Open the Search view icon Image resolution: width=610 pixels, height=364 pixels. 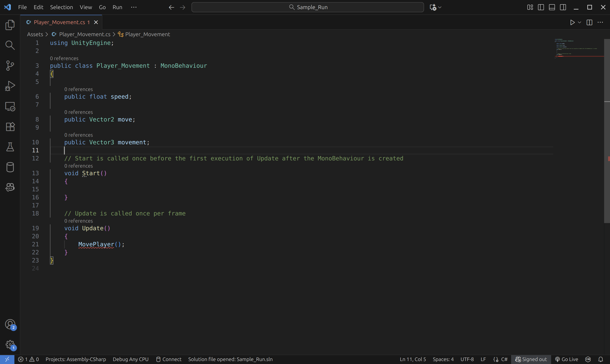click(10, 45)
